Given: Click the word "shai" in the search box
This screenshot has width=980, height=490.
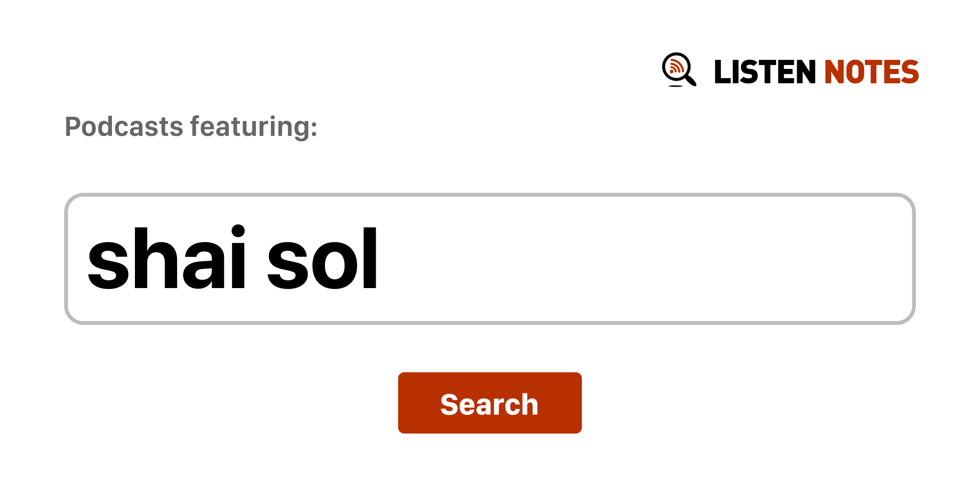Looking at the screenshot, I should [x=166, y=259].
